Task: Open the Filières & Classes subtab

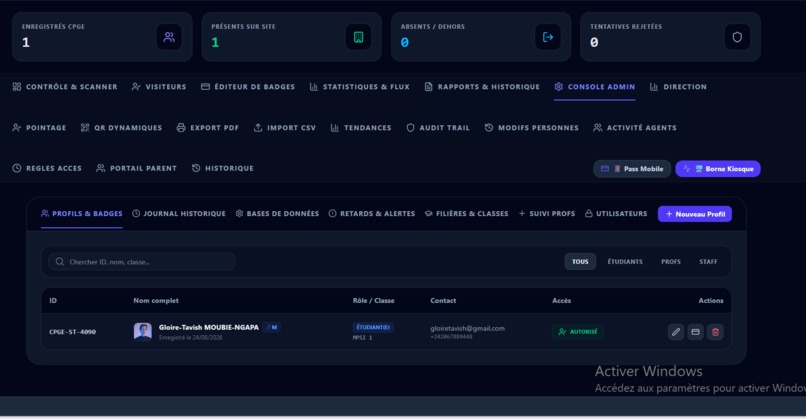Action: pyautogui.click(x=467, y=213)
